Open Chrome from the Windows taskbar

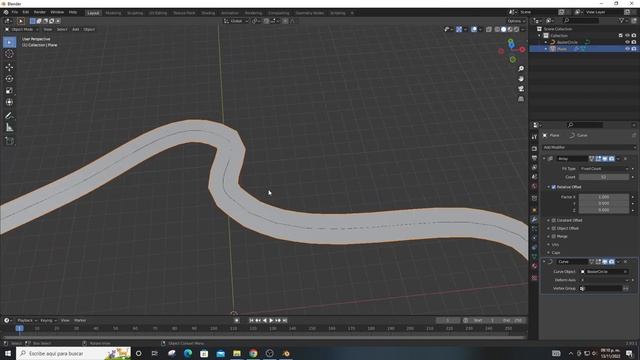point(253,353)
